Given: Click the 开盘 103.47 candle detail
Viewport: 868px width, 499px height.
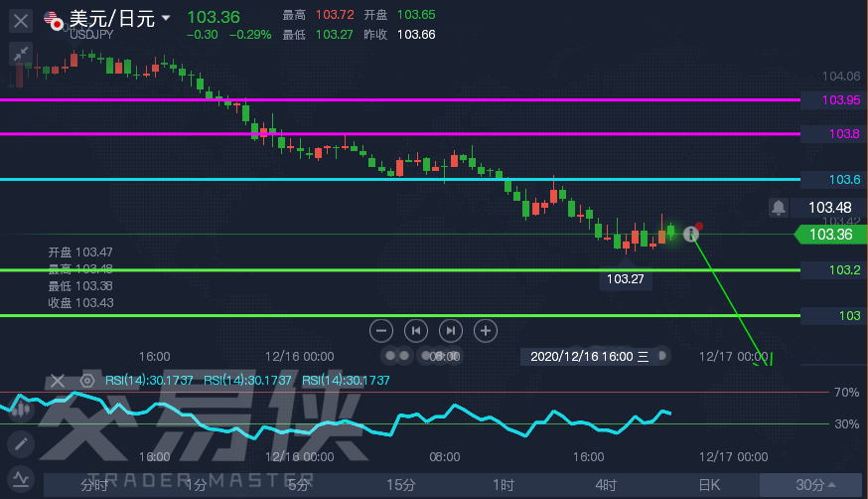Looking at the screenshot, I should (x=80, y=252).
